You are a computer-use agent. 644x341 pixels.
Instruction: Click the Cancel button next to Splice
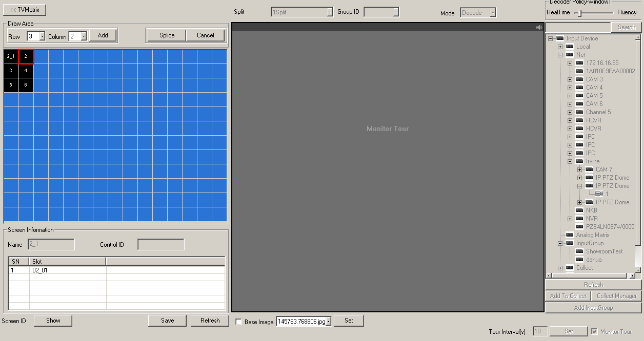[x=206, y=35]
